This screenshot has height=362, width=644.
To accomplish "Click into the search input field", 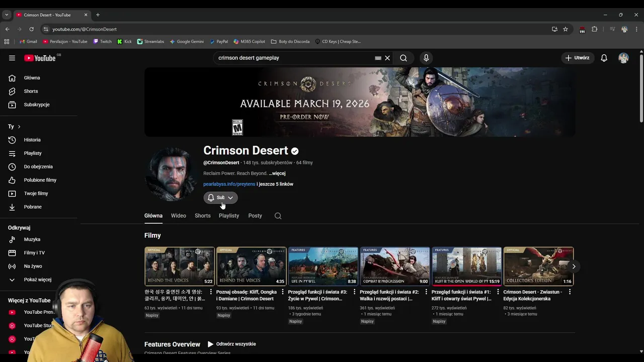I will tap(294, 58).
